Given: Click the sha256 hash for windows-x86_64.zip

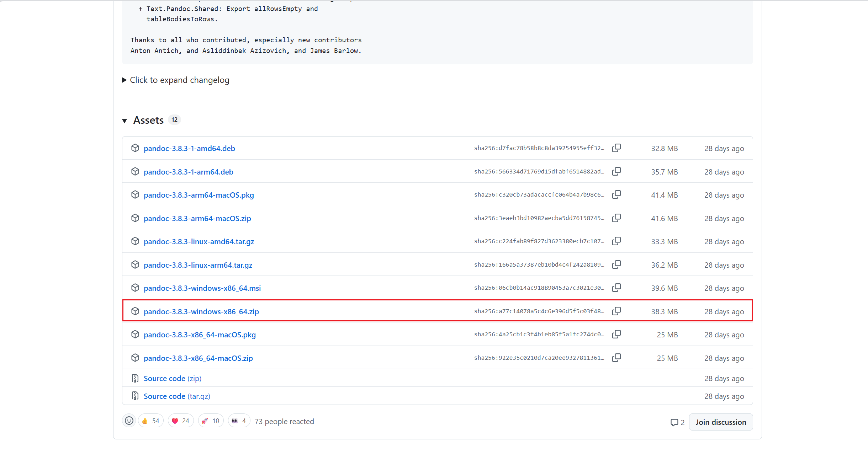Looking at the screenshot, I should click(x=539, y=311).
